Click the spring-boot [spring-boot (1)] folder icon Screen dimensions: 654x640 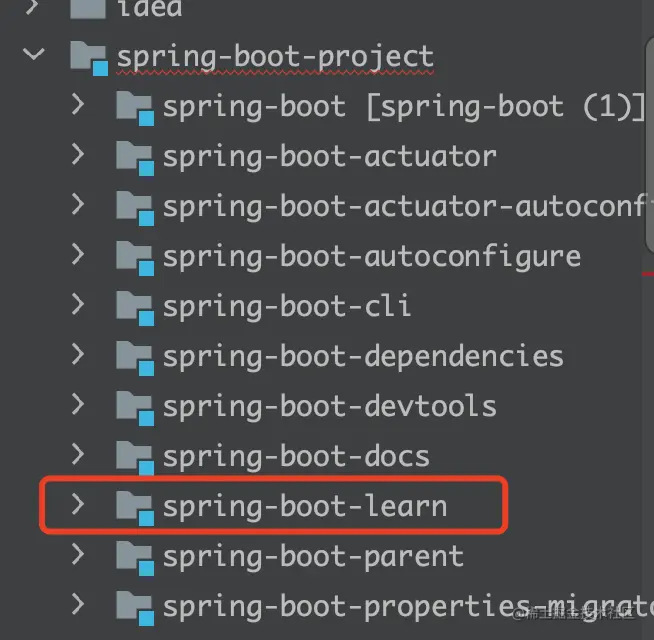click(135, 108)
